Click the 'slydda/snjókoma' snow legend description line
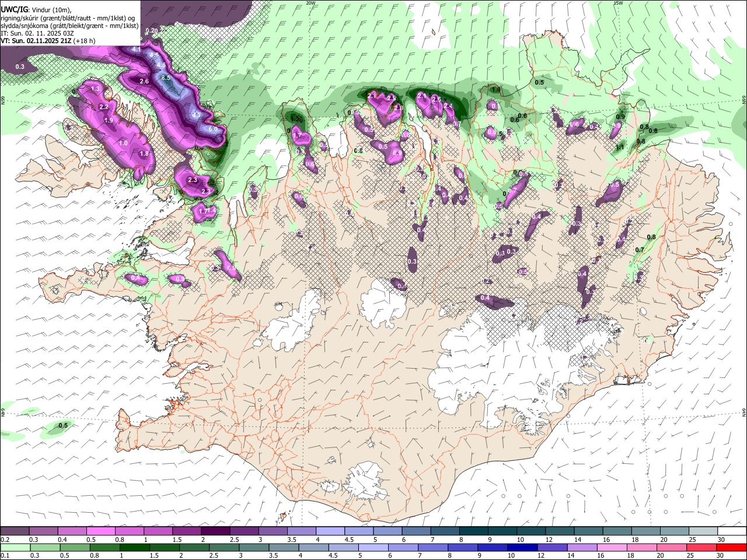The width and height of the screenshot is (747, 560). click(x=69, y=26)
